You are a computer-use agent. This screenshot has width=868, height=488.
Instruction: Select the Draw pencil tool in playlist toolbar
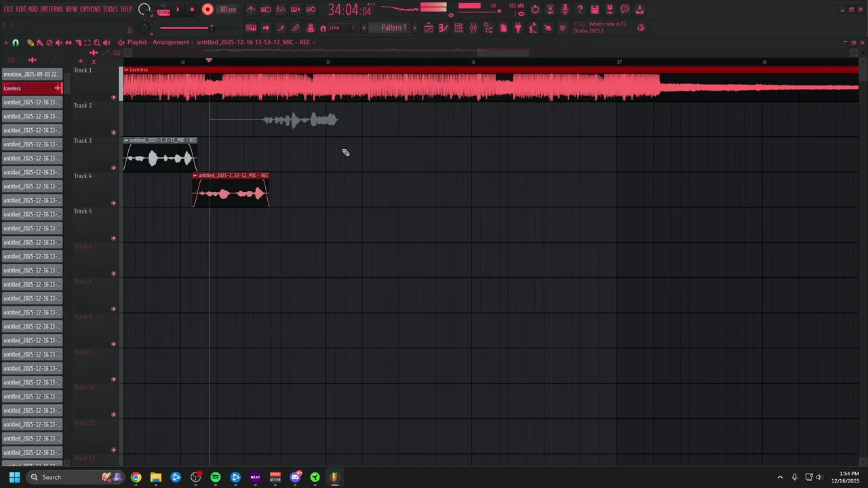31,43
